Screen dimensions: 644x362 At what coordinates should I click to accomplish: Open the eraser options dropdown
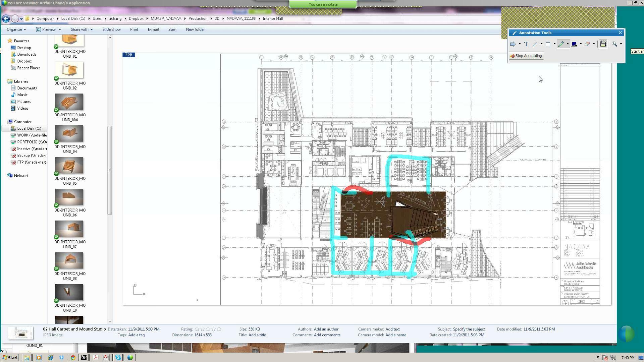click(x=594, y=44)
